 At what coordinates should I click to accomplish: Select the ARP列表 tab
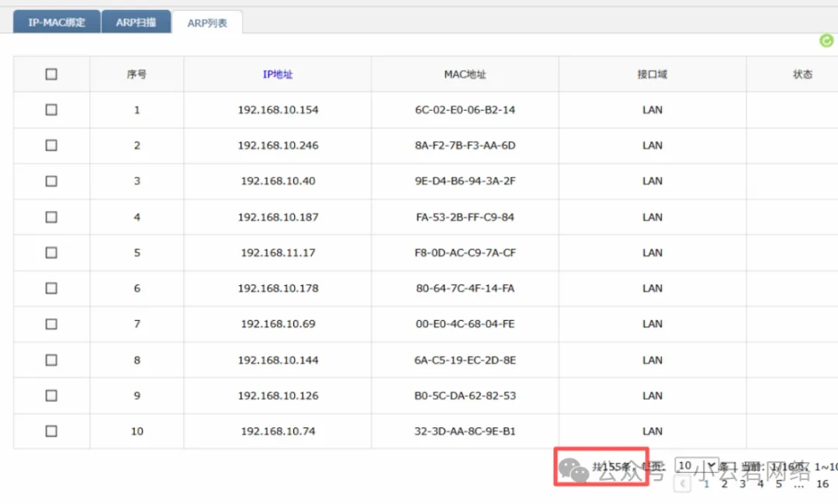(207, 23)
